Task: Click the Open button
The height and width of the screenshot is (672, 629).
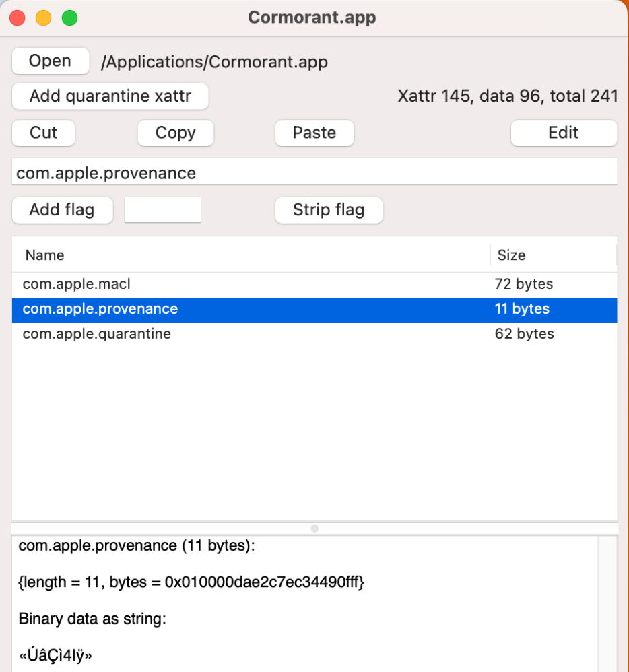Action: pos(51,61)
